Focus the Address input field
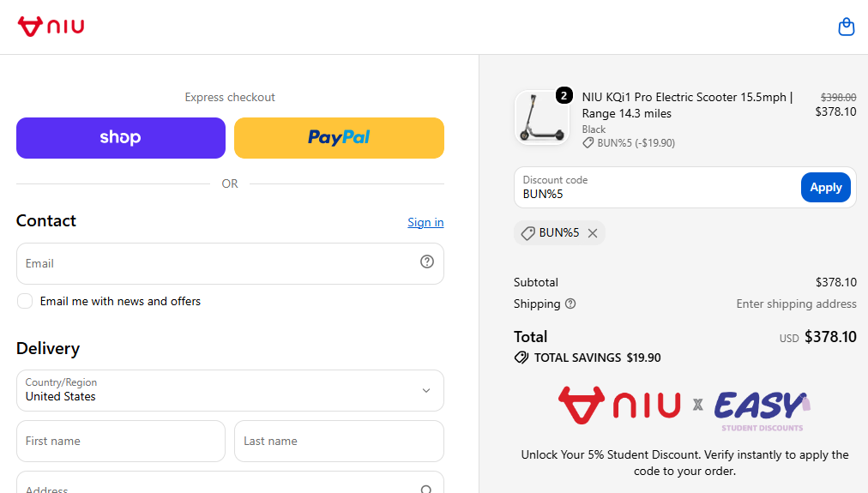 [x=230, y=483]
